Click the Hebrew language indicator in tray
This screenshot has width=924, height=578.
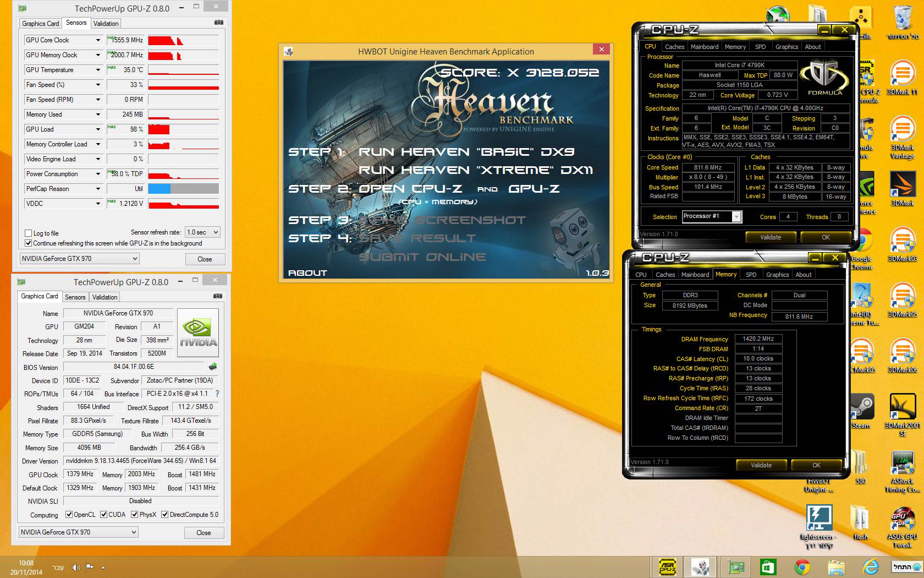coord(58,567)
